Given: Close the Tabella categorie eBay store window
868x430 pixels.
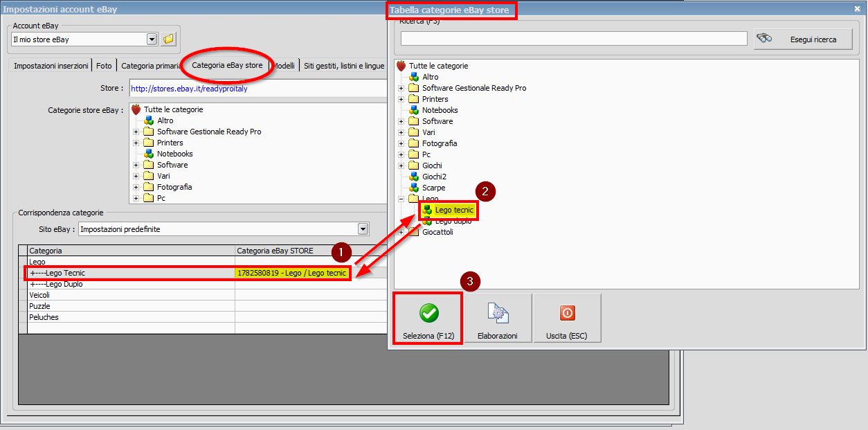Looking at the screenshot, I should click(x=858, y=9).
